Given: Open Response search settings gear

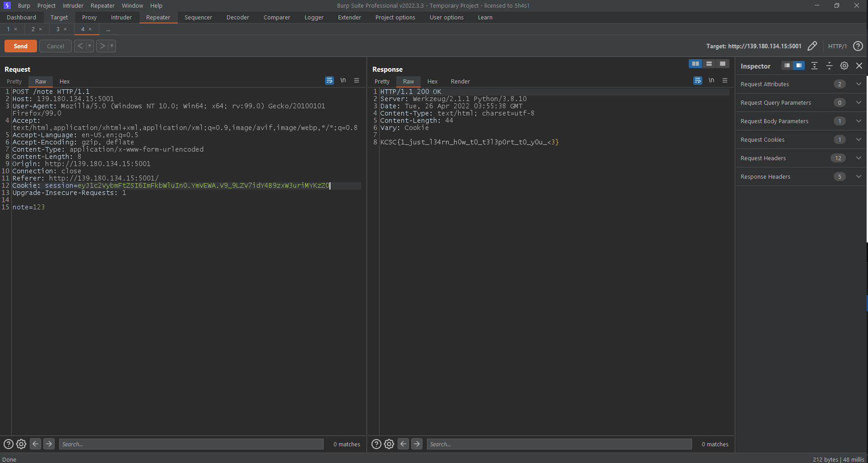Looking at the screenshot, I should point(389,444).
